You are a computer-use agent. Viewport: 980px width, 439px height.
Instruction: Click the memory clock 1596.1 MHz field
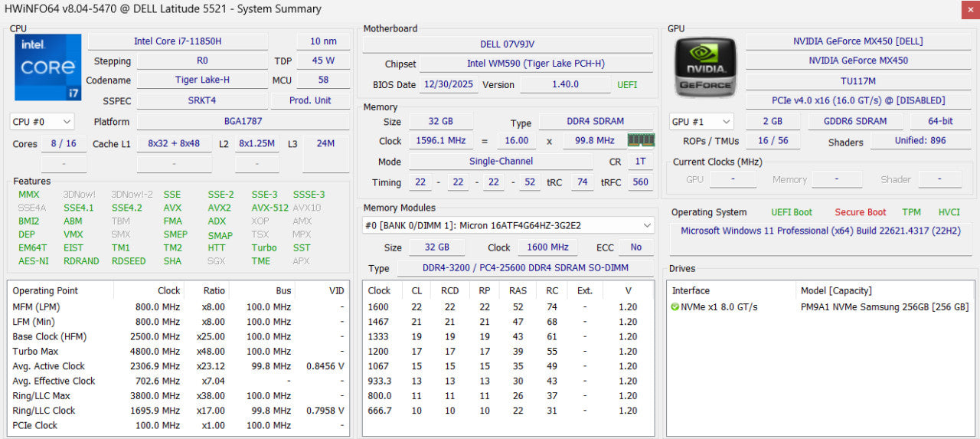pyautogui.click(x=440, y=141)
